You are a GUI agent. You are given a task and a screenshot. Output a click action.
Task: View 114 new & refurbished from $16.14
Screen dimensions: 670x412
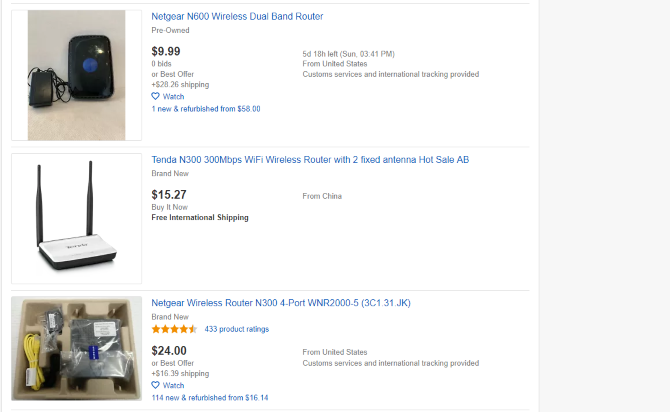[x=210, y=397]
